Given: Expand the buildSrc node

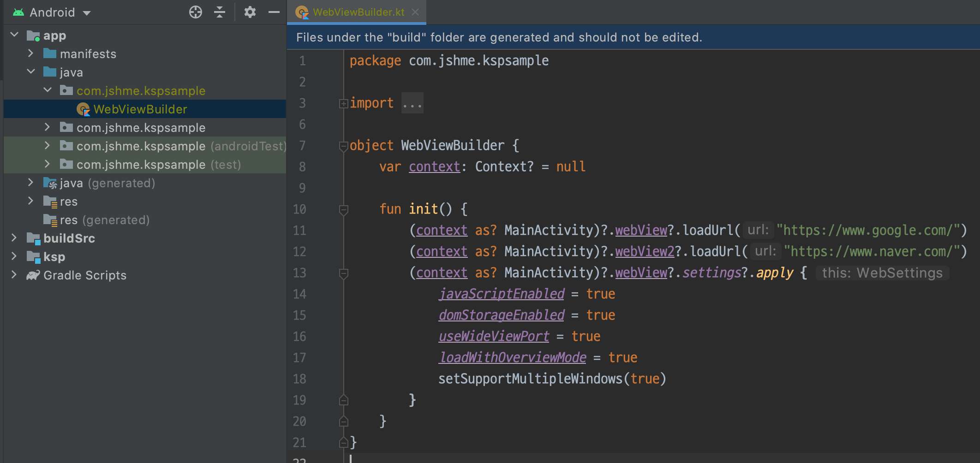Looking at the screenshot, I should point(14,238).
